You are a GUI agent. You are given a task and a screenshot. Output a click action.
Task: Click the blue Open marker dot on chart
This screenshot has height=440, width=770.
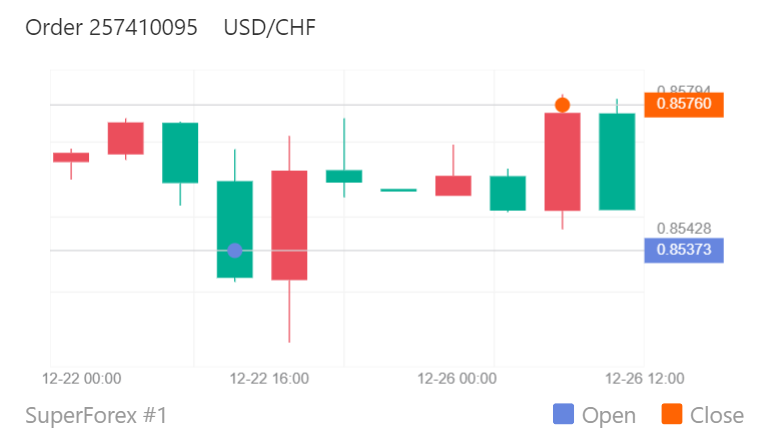[235, 250]
